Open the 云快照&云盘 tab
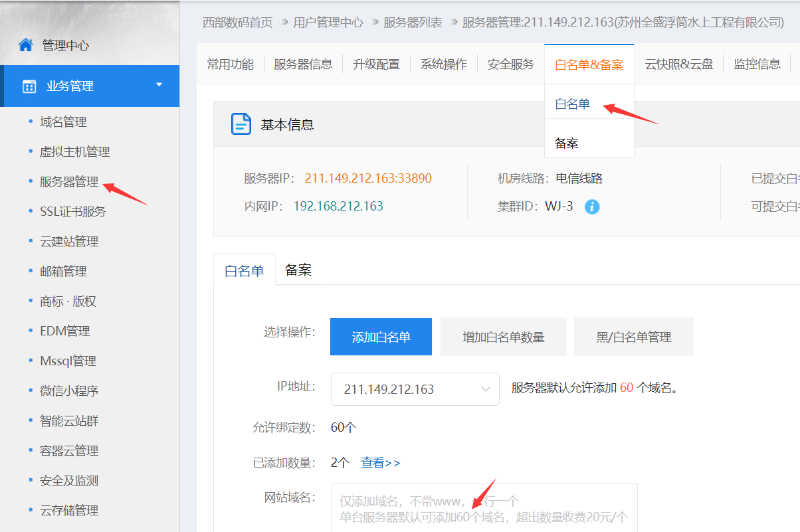The width and height of the screenshot is (800, 532). [x=678, y=64]
